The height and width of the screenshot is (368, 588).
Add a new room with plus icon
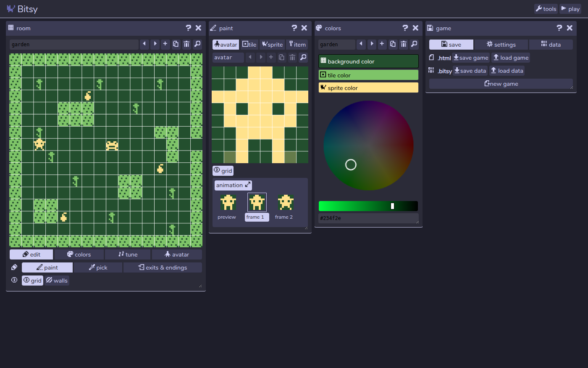pos(165,44)
